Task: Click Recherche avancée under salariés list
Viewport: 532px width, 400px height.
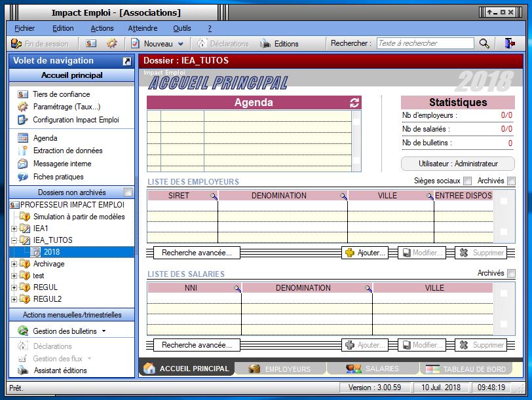Action: pos(197,345)
